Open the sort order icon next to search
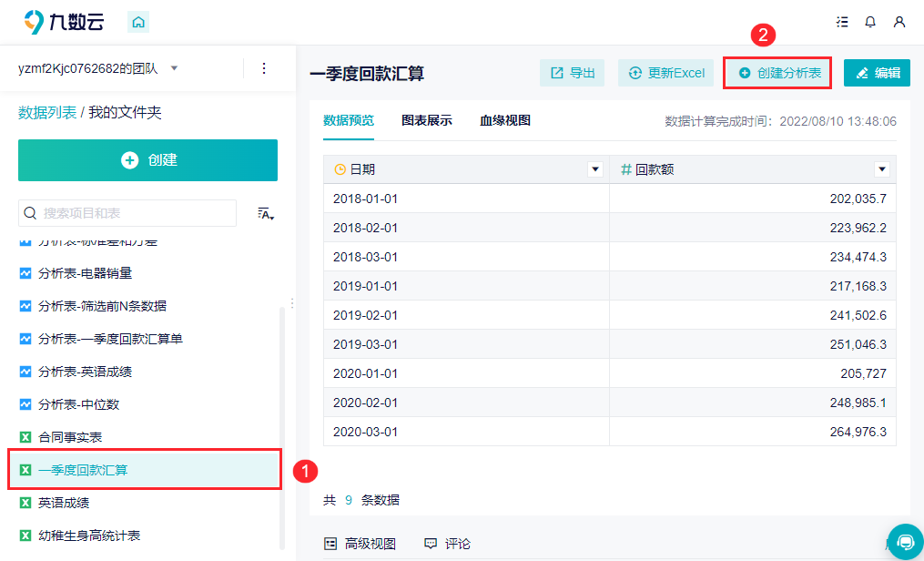 pos(266,213)
